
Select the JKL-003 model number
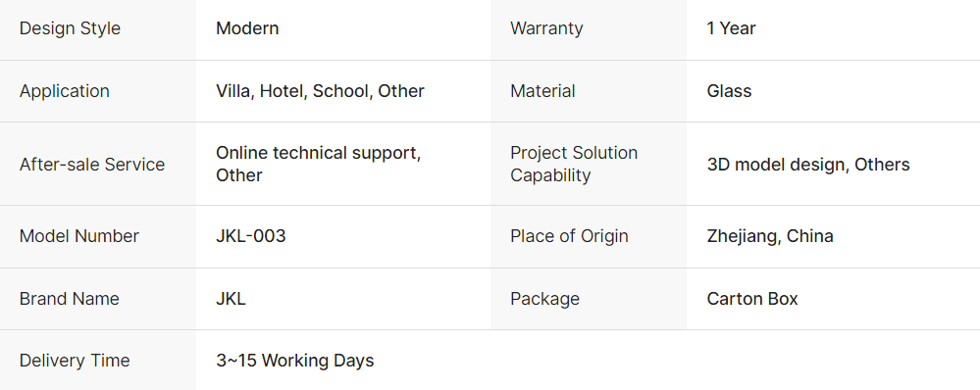tap(251, 236)
